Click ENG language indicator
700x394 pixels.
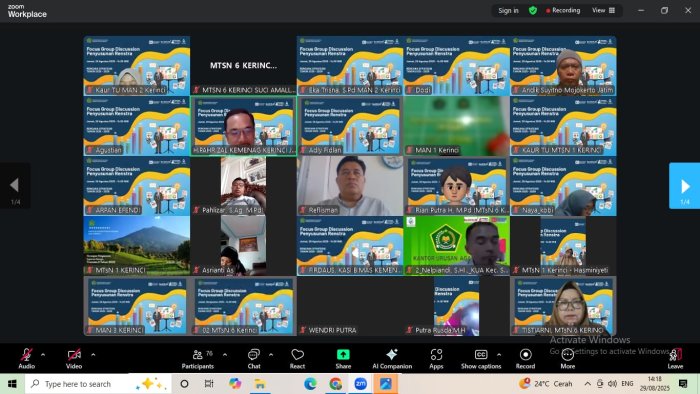click(x=627, y=384)
